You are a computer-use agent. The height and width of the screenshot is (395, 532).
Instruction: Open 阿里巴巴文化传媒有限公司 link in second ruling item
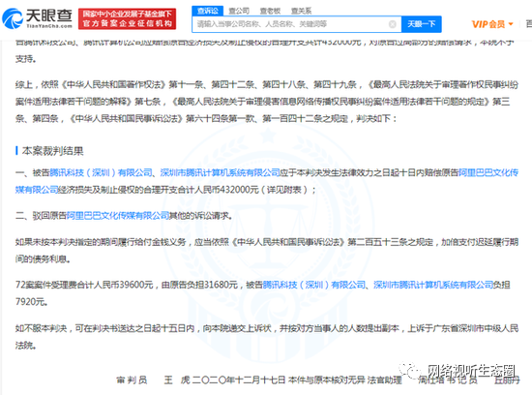(x=118, y=215)
